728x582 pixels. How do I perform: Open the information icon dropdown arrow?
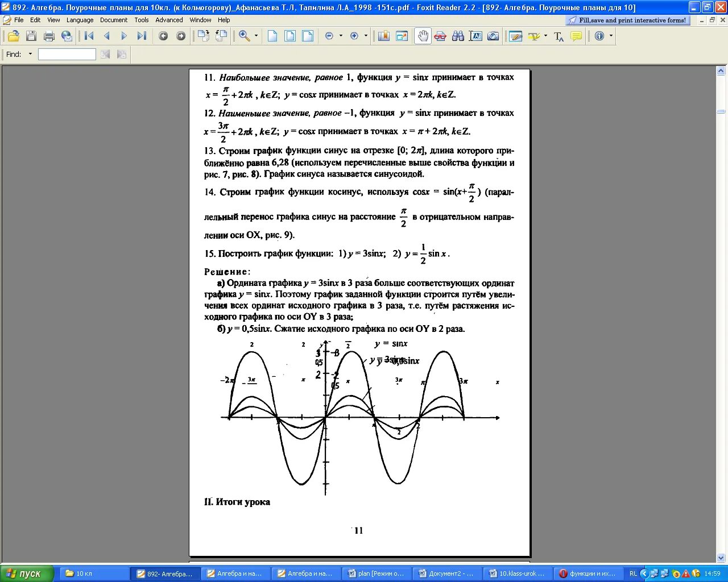tap(611, 36)
